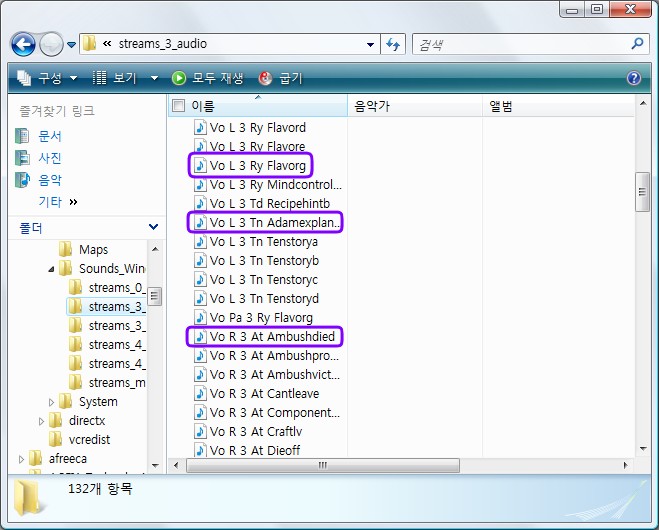Screen dimensions: 659x530
Task: Toggle the select-all checkbox in header
Action: click(x=179, y=105)
